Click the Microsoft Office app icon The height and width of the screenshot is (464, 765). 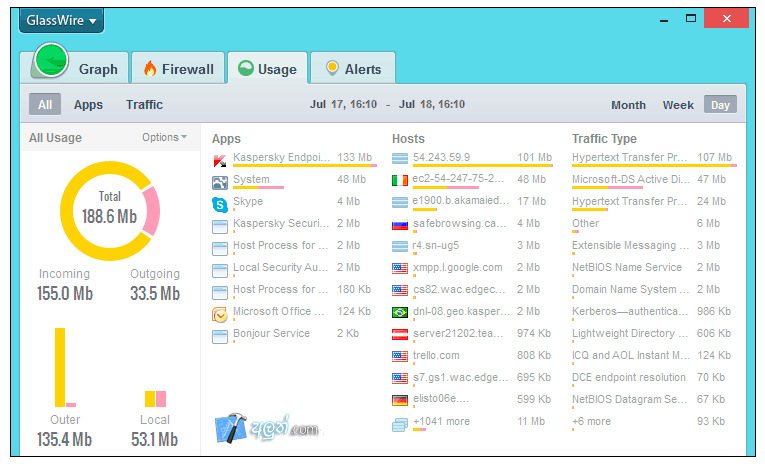tap(220, 315)
